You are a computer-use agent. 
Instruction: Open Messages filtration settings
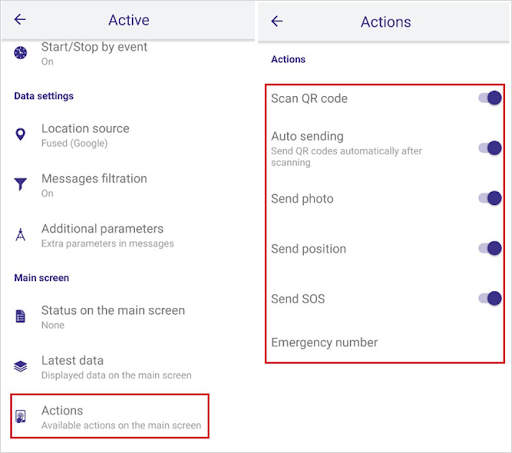pos(128,185)
